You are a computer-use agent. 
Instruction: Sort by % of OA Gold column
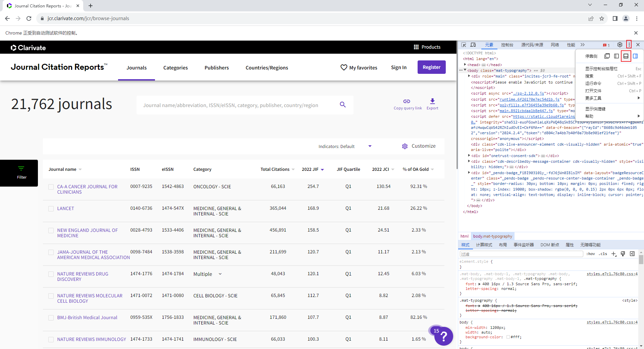point(432,169)
